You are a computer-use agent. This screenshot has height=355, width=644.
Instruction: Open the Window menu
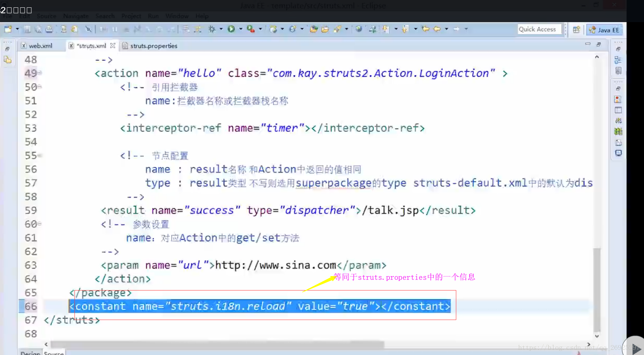(177, 16)
